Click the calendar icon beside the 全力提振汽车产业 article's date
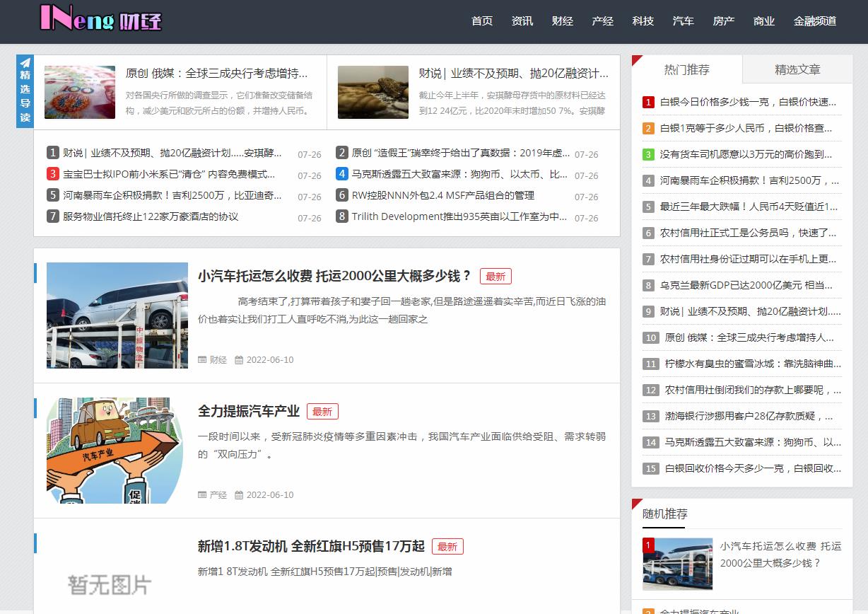This screenshot has width=868, height=614. (239, 494)
